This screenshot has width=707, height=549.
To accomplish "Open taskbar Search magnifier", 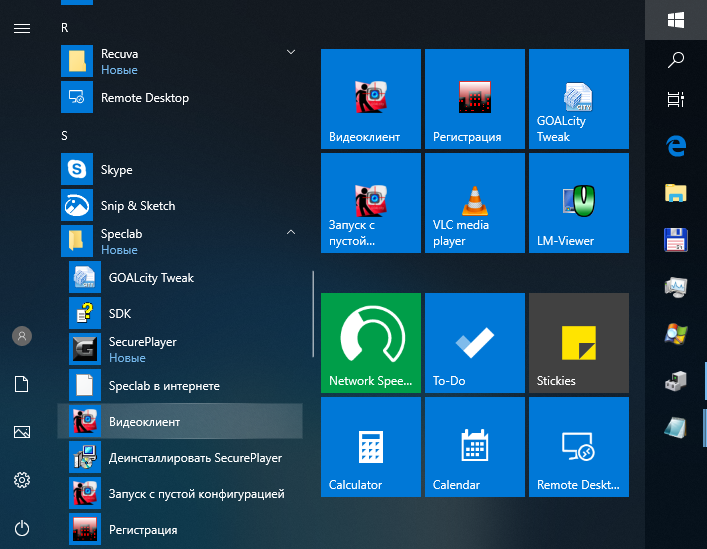I will (x=675, y=59).
